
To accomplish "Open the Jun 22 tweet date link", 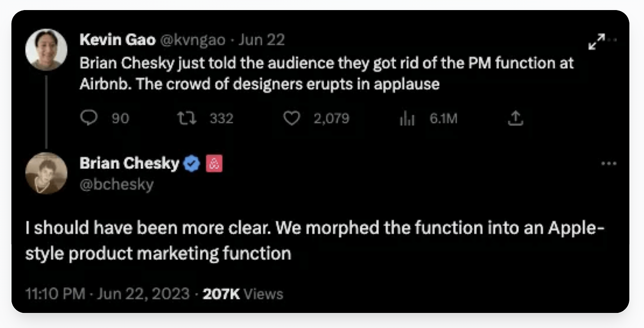I will click(261, 40).
